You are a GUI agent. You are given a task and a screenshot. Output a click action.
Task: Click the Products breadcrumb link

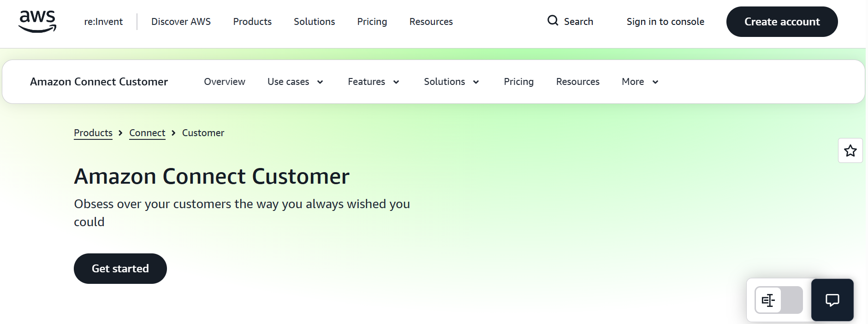tap(93, 133)
